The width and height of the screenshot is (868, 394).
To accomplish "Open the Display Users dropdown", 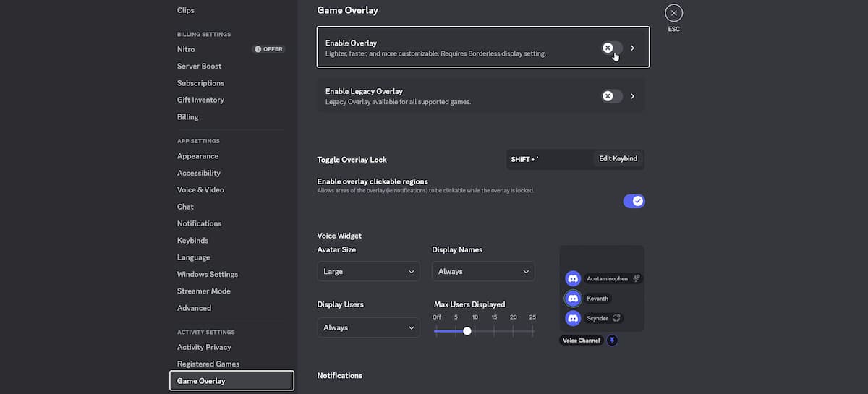I will [368, 327].
